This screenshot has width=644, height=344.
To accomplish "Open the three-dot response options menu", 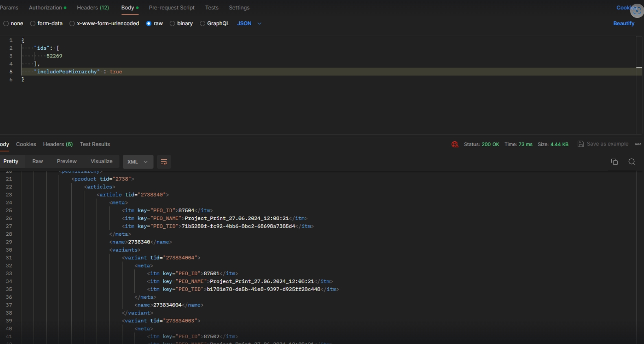I will (638, 144).
